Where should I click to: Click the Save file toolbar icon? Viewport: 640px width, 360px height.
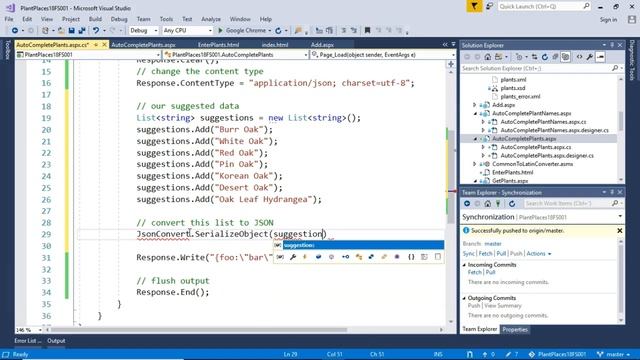pyautogui.click(x=71, y=31)
